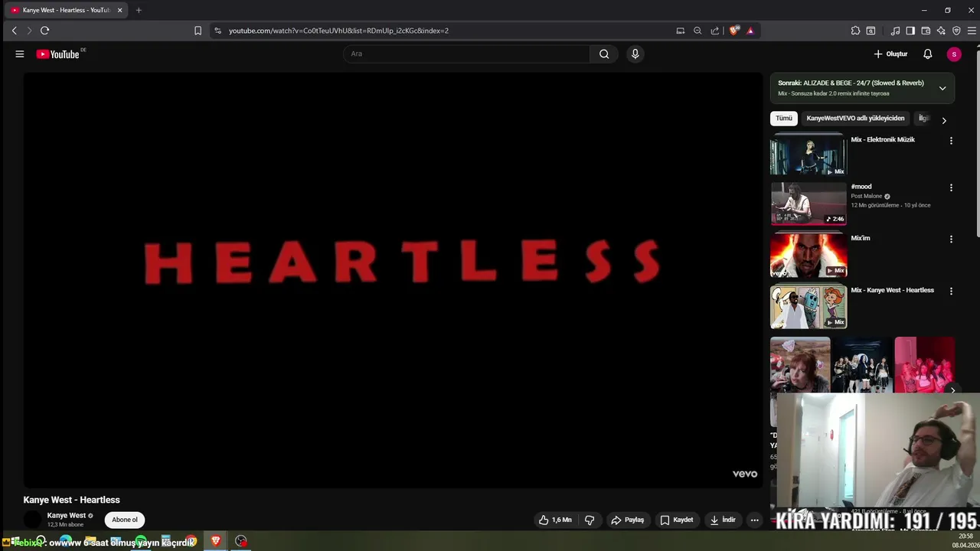This screenshot has width=980, height=551.
Task: Subscribe with the Abone ol button
Action: [x=125, y=520]
